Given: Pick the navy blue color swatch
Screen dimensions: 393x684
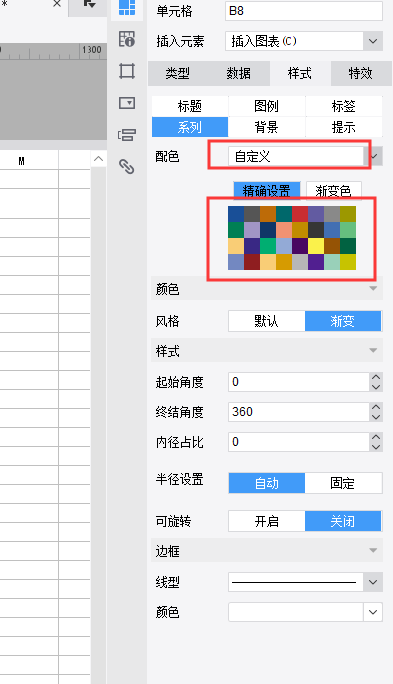Looking at the screenshot, I should pyautogui.click(x=268, y=230).
